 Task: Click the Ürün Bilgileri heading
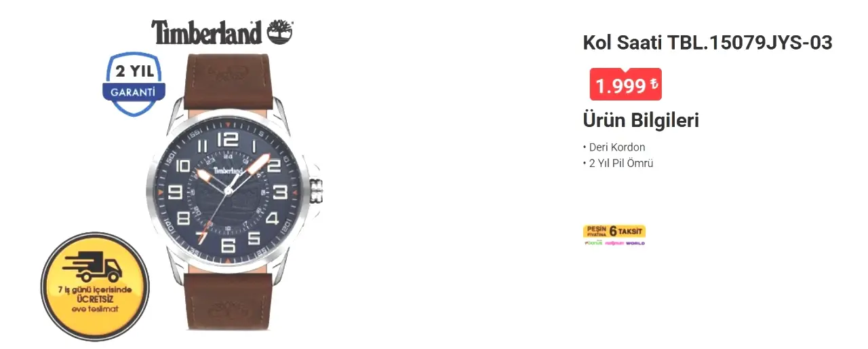point(641,121)
